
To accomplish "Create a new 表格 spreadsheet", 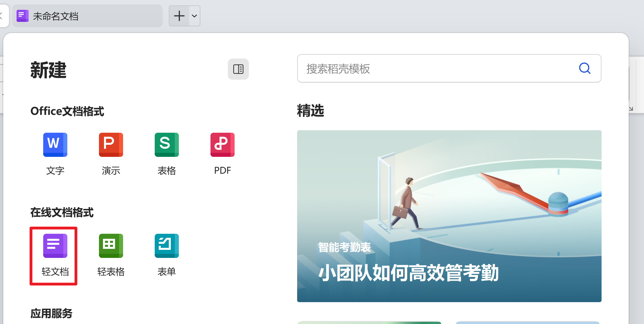I will 167,145.
